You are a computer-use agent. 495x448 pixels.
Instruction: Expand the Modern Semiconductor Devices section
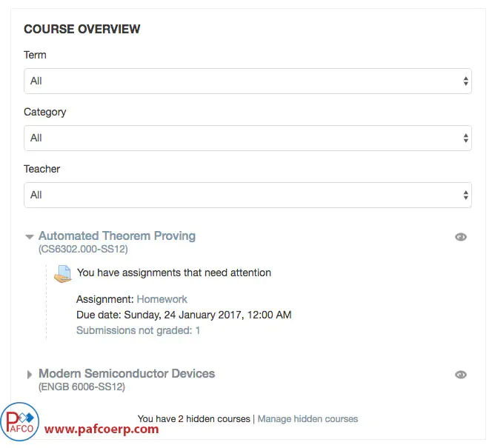(30, 375)
